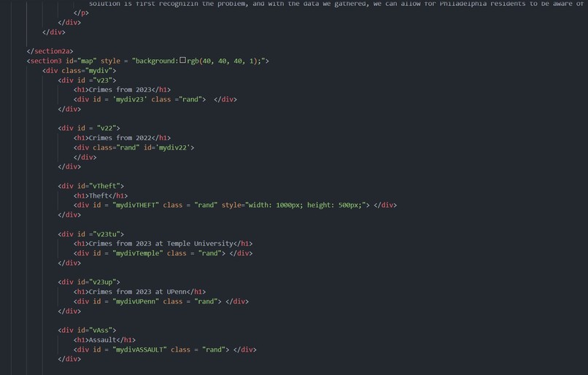Click the section3 id="map" opening tag
The width and height of the screenshot is (588, 375).
(148, 61)
